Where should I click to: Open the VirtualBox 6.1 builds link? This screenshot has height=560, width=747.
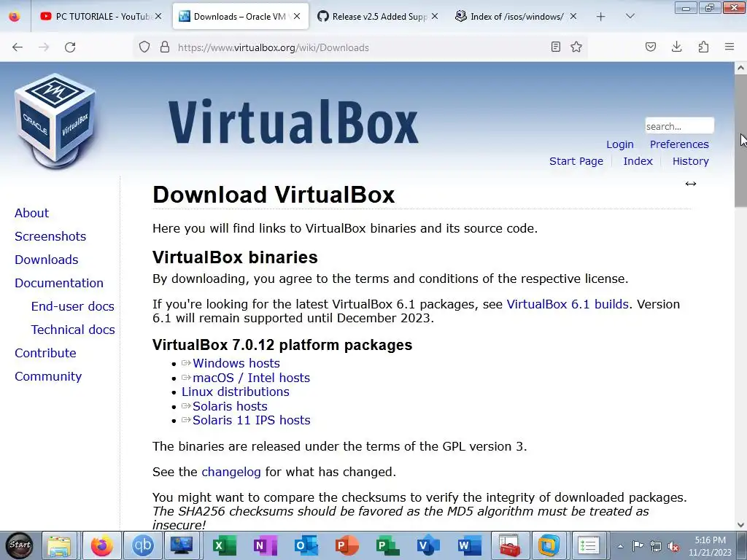(568, 304)
